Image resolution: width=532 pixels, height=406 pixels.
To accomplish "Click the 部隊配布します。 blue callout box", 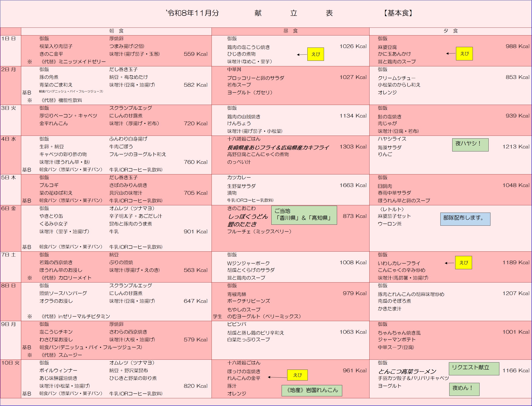I will pos(465,219).
